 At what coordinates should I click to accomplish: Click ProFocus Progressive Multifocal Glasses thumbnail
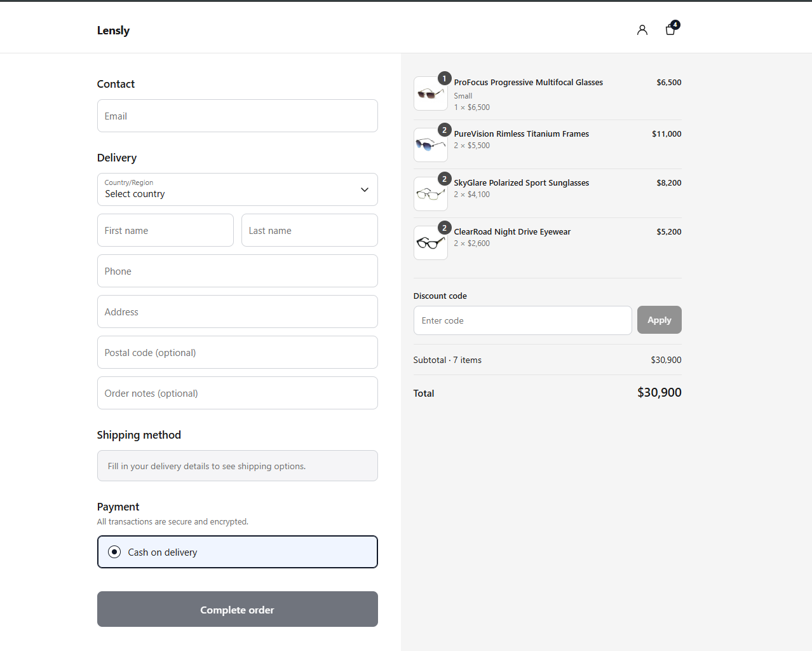431,93
